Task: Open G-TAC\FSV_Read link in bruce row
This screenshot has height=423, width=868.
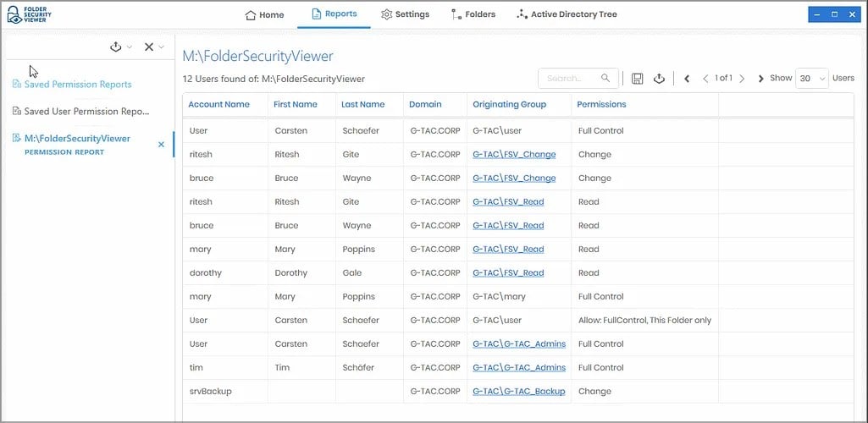Action: [508, 226]
